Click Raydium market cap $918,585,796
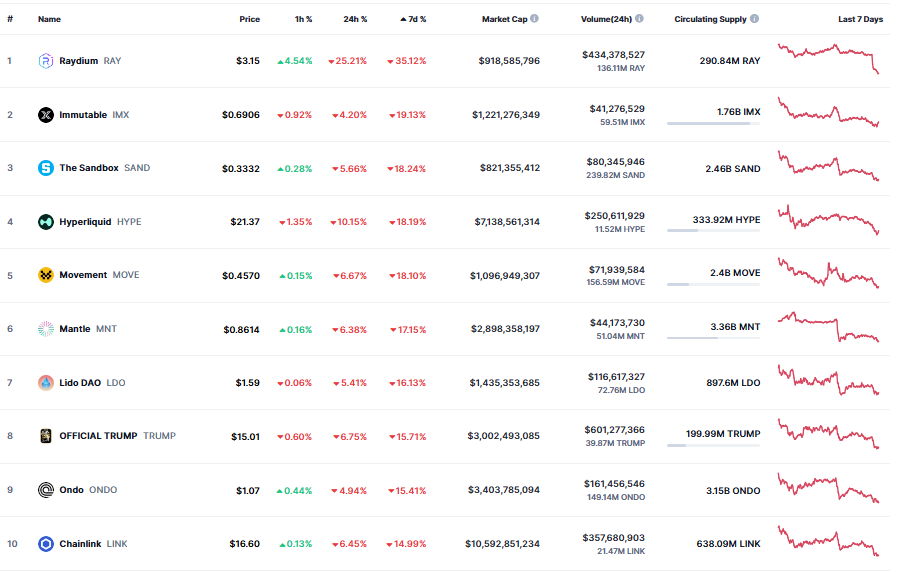Viewport: 900px width, 572px height. tap(509, 61)
